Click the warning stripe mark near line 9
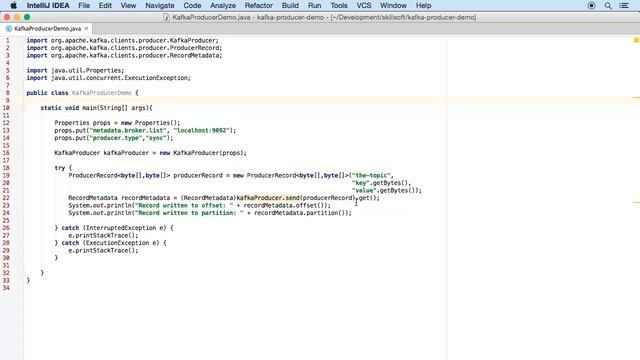Screen dimensions: 640x360 point(636,98)
